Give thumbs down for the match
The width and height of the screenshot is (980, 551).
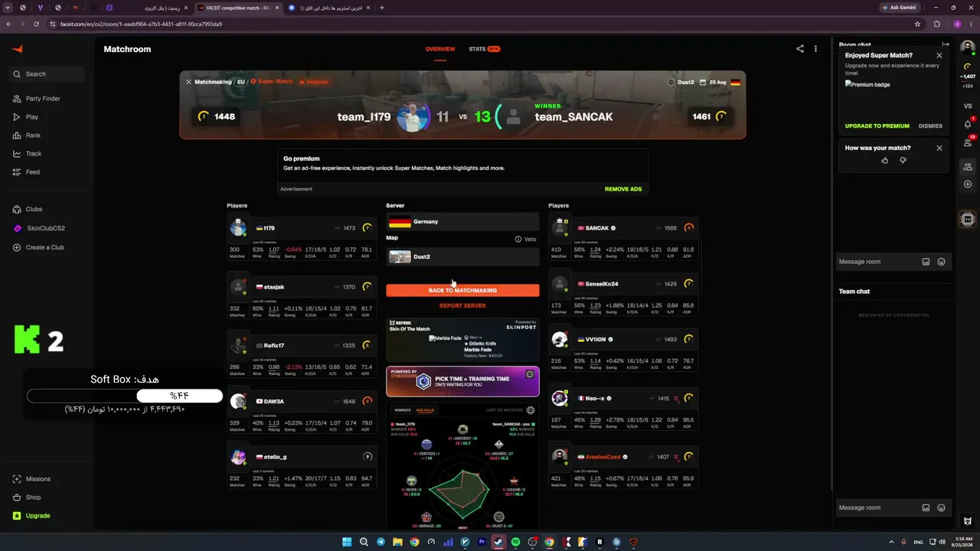click(x=903, y=161)
